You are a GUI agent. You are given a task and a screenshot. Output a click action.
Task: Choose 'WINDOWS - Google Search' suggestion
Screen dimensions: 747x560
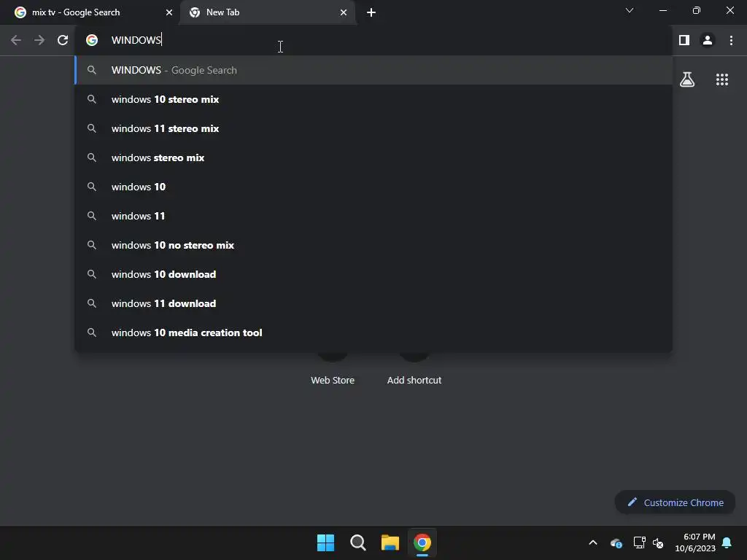tap(374, 70)
